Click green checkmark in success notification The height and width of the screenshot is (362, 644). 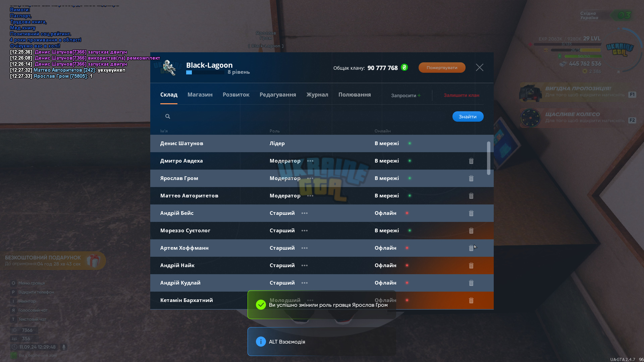261,305
